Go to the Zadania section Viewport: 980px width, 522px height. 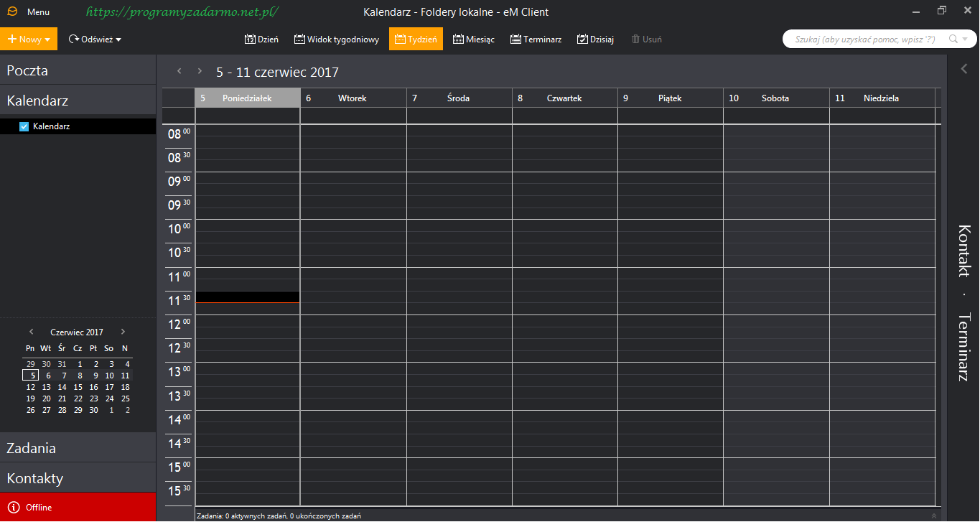[x=78, y=448]
